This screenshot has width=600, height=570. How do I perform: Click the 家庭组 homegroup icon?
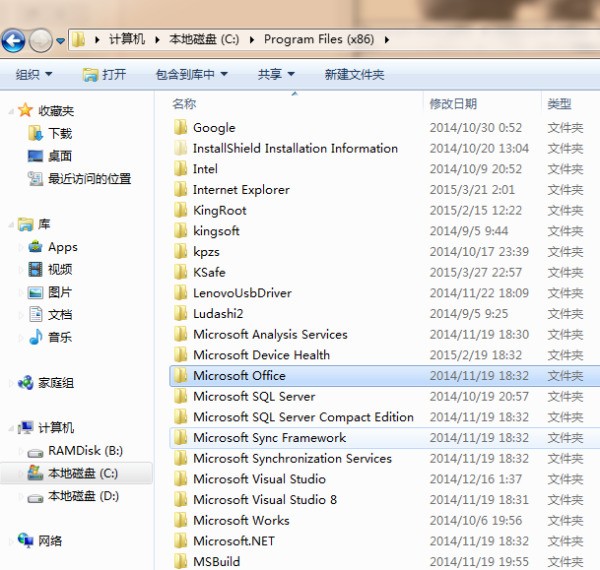coord(26,383)
